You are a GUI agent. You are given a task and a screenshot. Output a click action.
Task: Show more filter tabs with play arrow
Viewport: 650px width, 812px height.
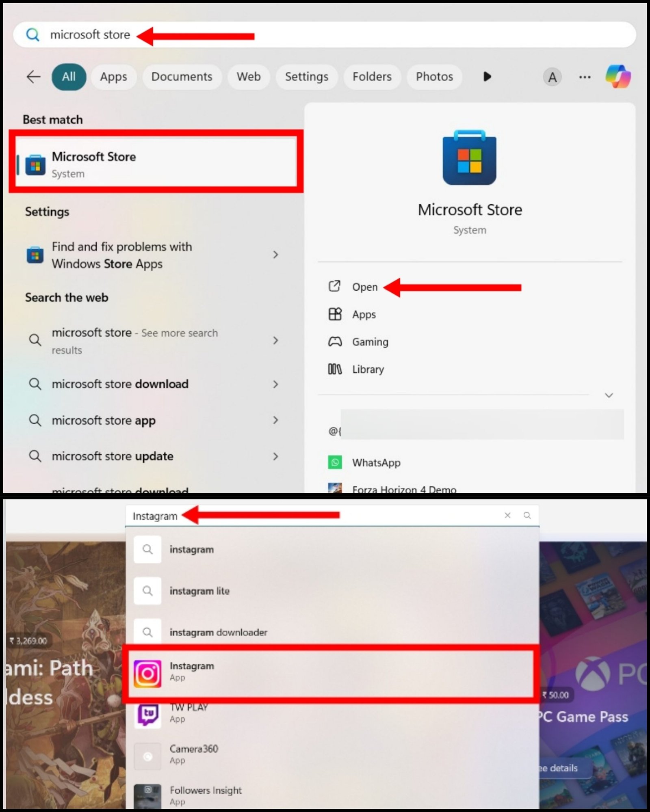point(487,76)
